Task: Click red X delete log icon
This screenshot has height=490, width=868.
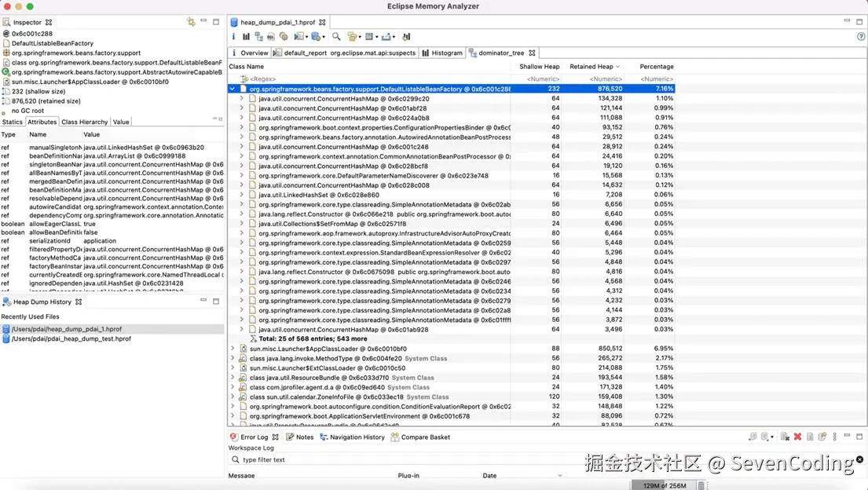Action: click(x=798, y=437)
